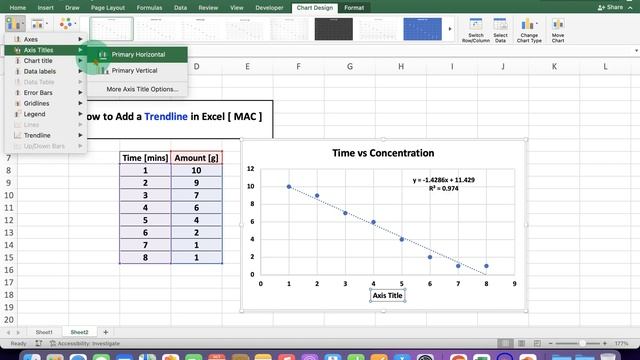Image resolution: width=640 pixels, height=360 pixels.
Task: Open the Change Colors palette button
Action: point(67,24)
